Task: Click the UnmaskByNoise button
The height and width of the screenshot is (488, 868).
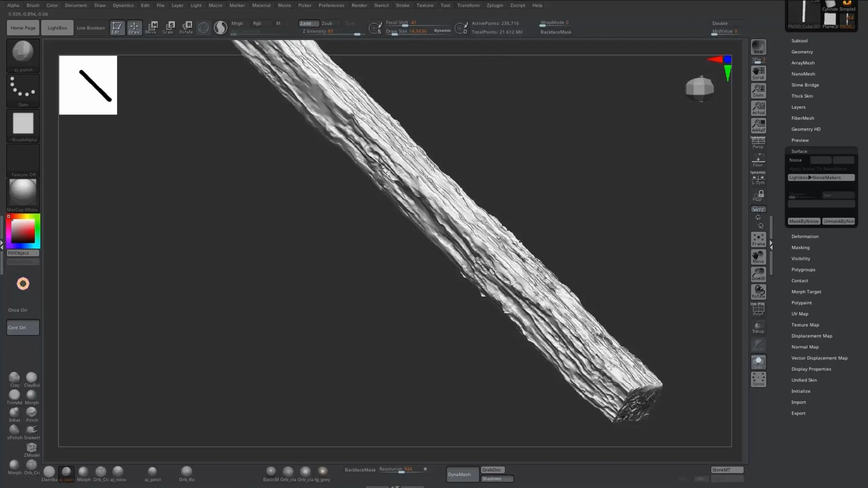Action: point(838,221)
